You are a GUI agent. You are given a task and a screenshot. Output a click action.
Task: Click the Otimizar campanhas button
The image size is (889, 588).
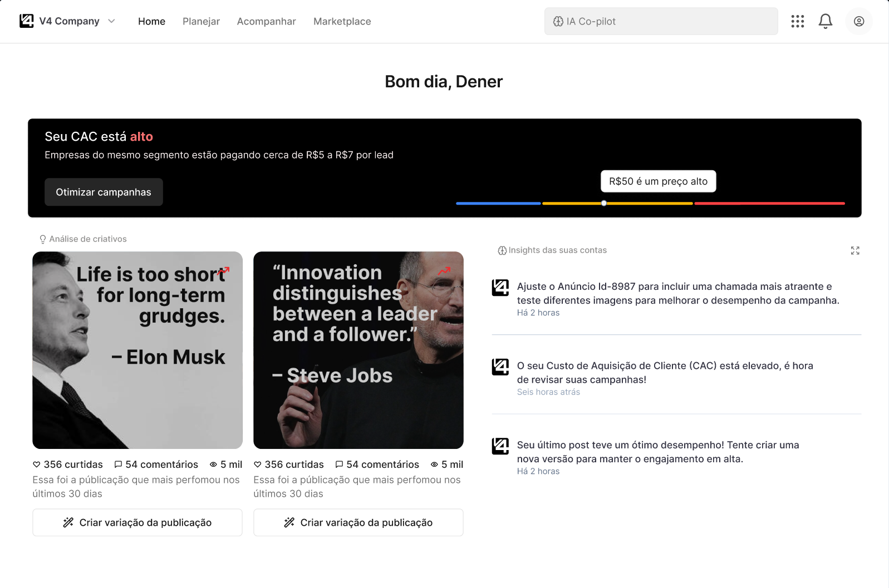click(x=104, y=192)
